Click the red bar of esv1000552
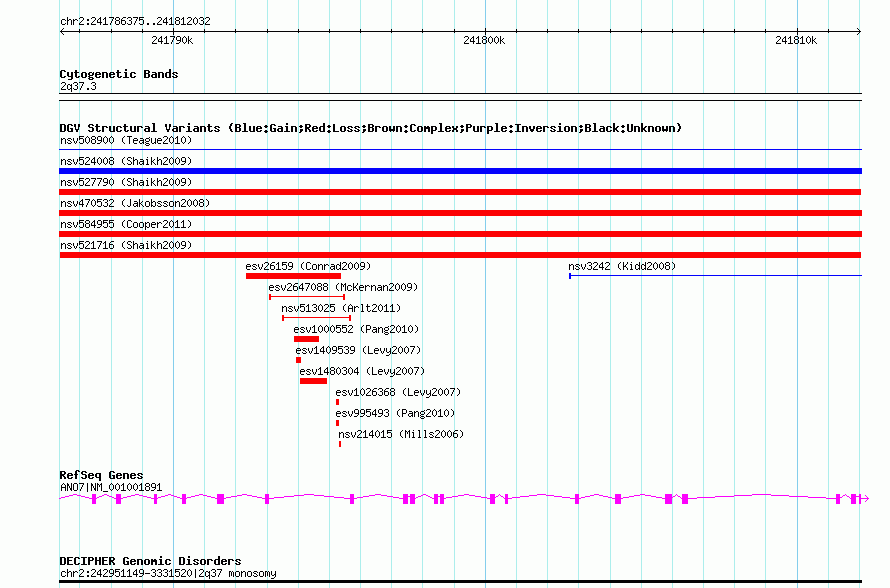890x588 pixels. (x=307, y=339)
